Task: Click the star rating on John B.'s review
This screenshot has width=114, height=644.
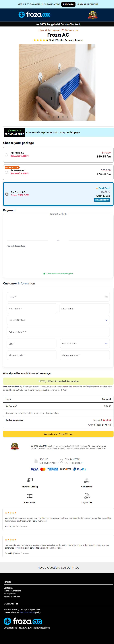Action: tap(11, 513)
